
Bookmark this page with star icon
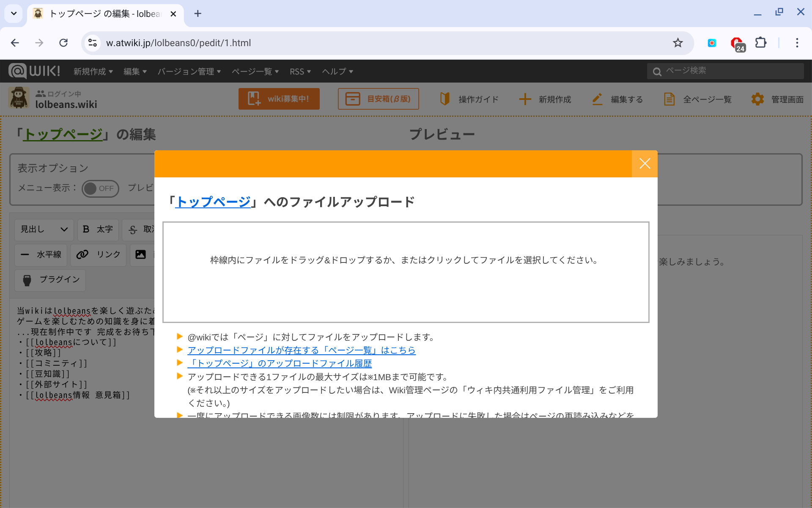point(678,43)
